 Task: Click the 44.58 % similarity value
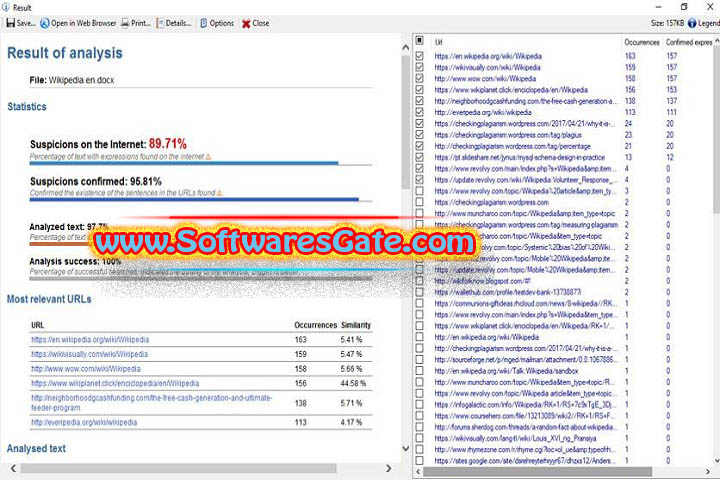[353, 383]
